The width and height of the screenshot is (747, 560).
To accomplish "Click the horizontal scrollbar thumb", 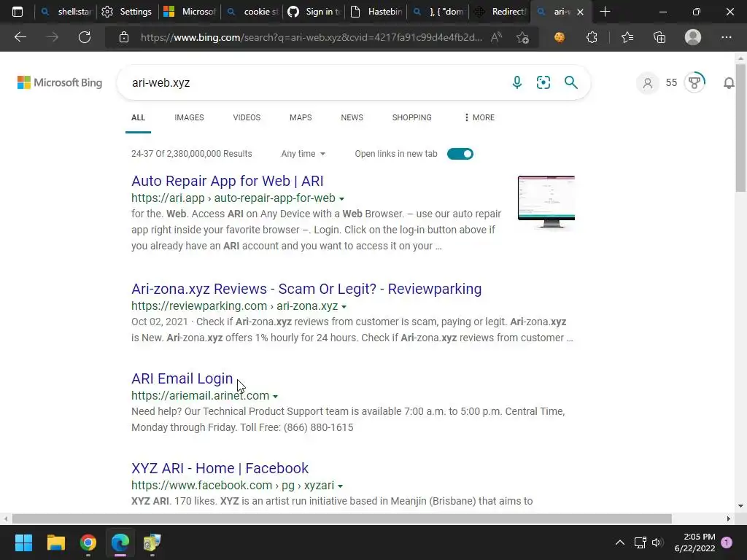I will 341,518.
